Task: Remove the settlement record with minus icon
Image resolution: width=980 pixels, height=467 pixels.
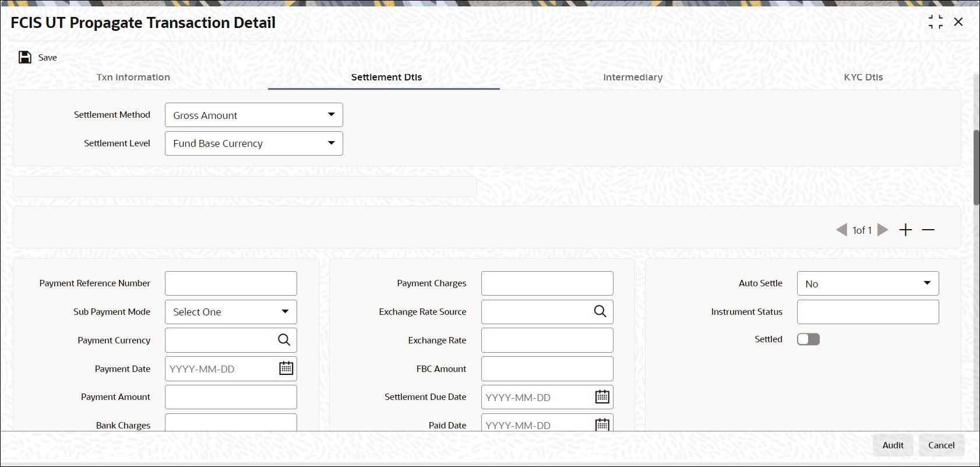Action: point(928,230)
